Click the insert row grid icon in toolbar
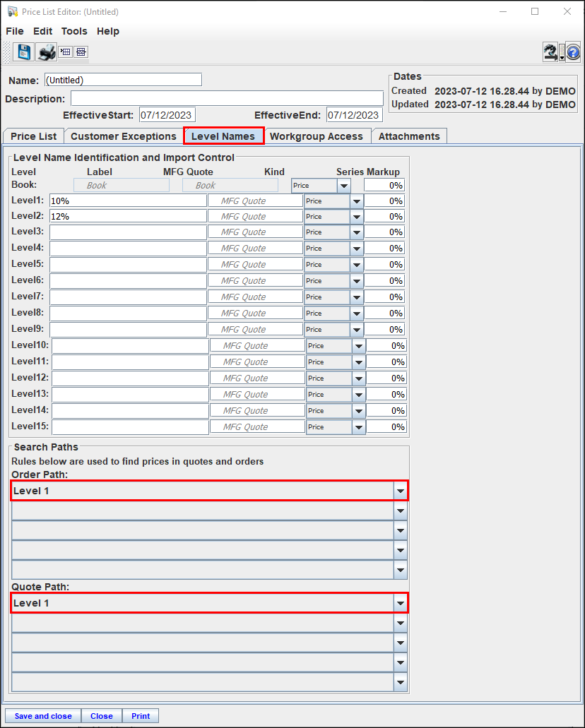Screen dimensions: 585x728 coord(66,52)
